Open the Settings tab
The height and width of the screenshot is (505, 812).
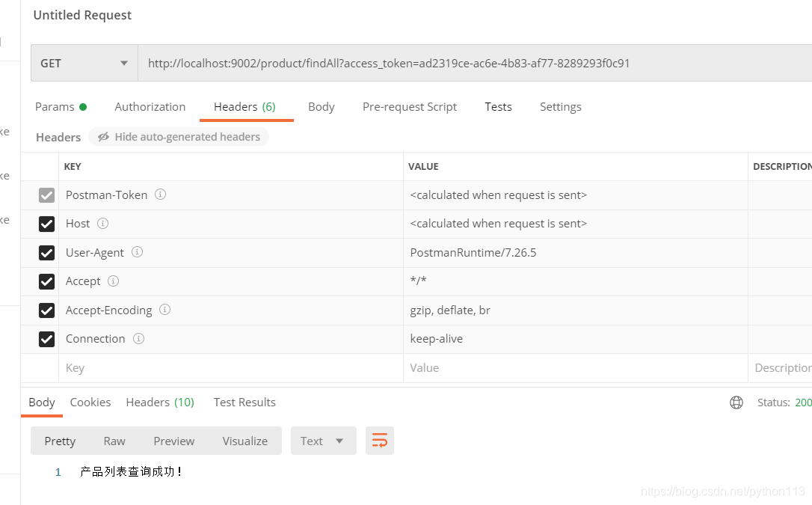560,107
